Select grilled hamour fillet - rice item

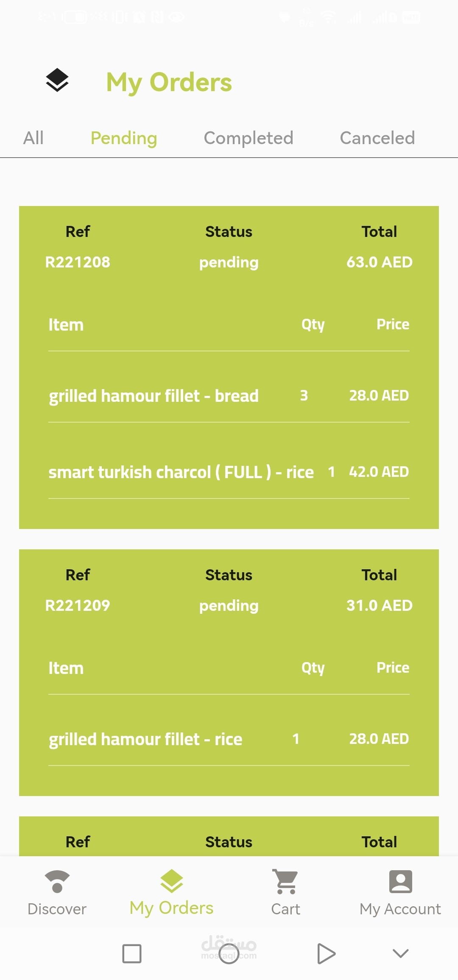coord(145,739)
